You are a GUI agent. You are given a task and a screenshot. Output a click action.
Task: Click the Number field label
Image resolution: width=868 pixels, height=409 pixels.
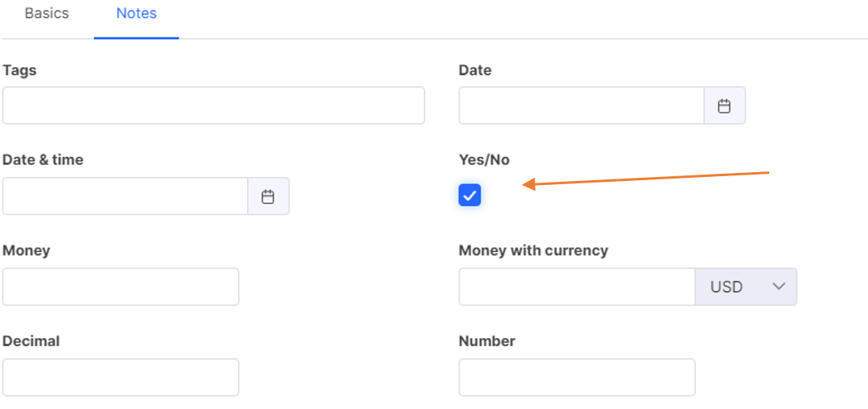487,341
